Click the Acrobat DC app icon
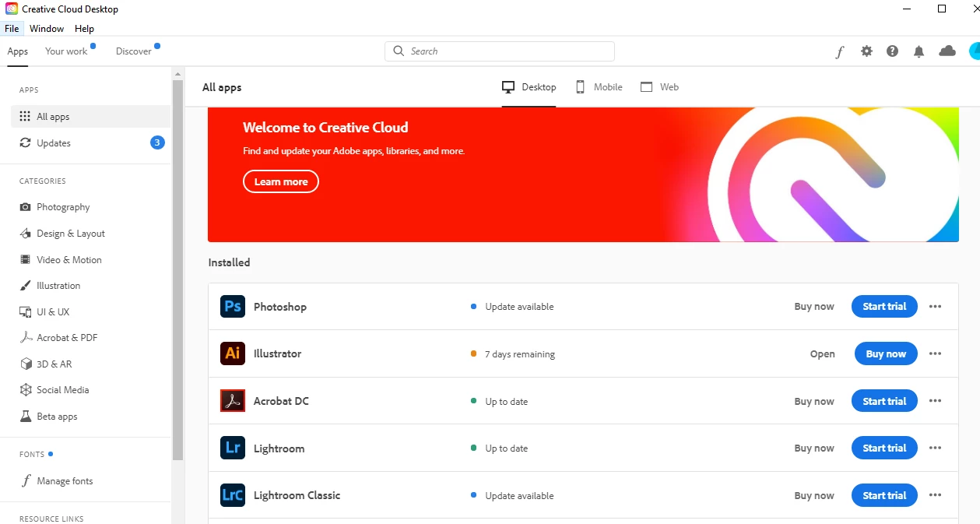The width and height of the screenshot is (980, 524). click(x=233, y=401)
